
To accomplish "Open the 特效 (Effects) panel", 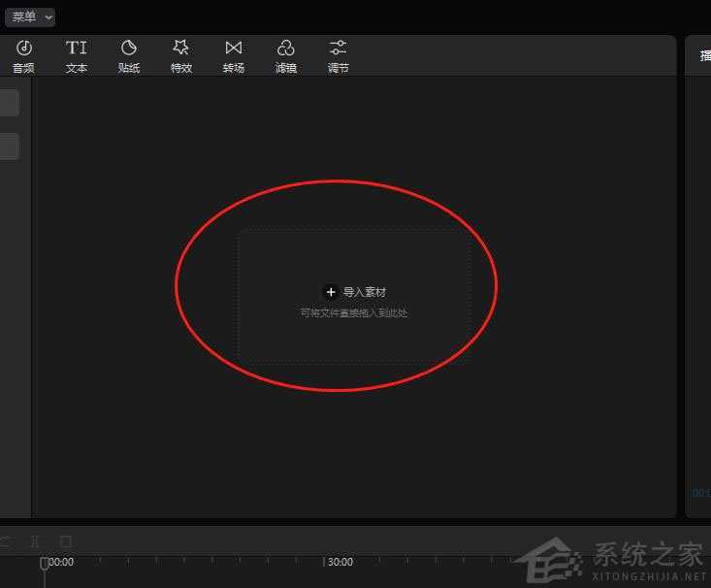I will (181, 56).
